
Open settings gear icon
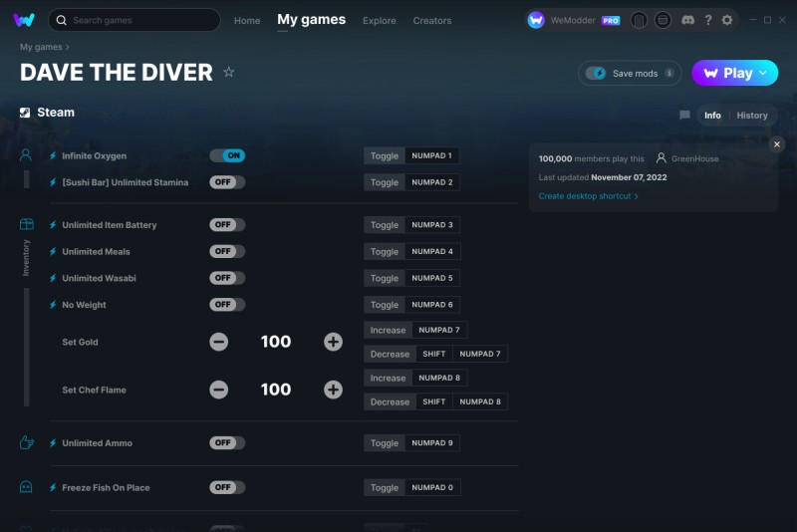[x=727, y=20]
